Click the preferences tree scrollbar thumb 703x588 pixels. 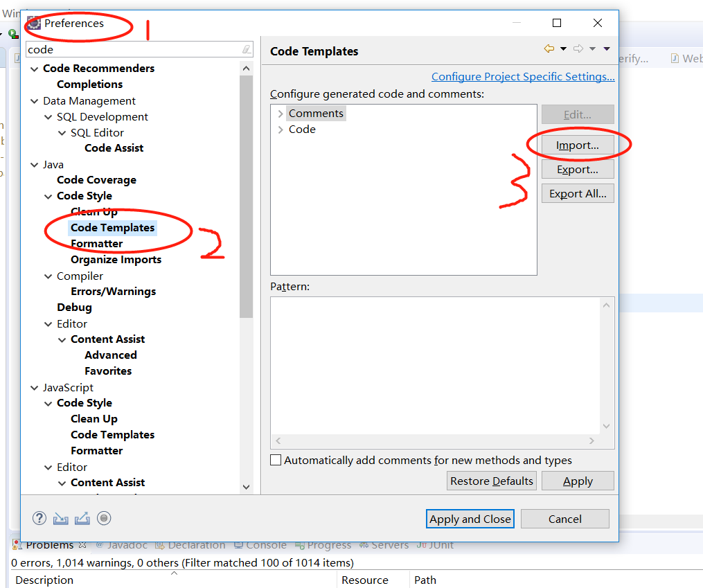pos(246,196)
